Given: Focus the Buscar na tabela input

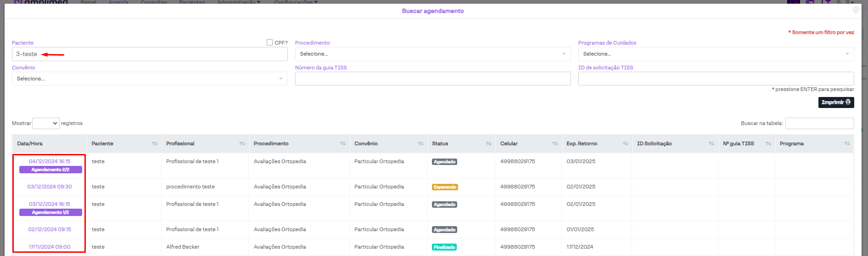Looking at the screenshot, I should [x=819, y=123].
